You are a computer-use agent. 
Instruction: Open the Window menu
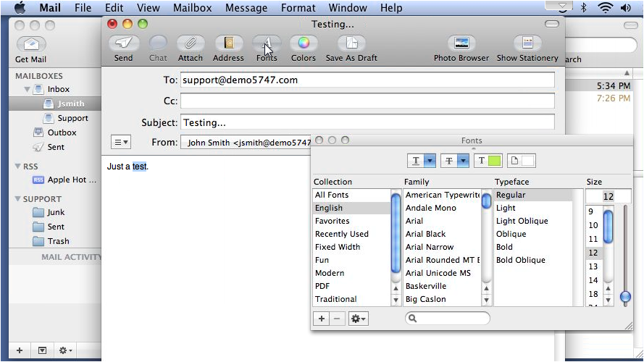click(x=348, y=7)
